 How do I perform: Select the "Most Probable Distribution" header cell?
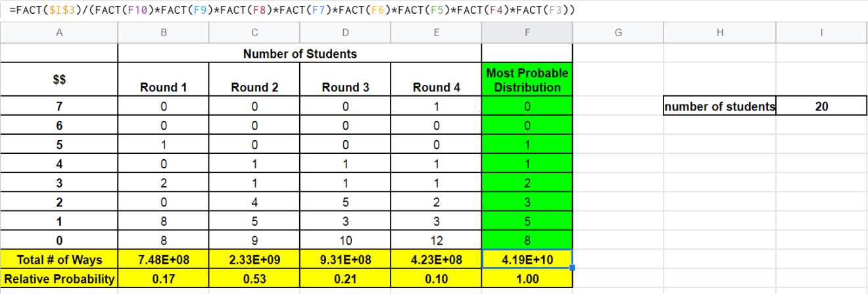point(527,80)
